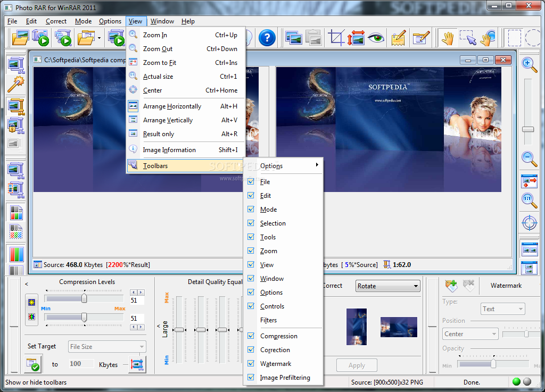Click the resize image icon with red arrows

click(356, 38)
